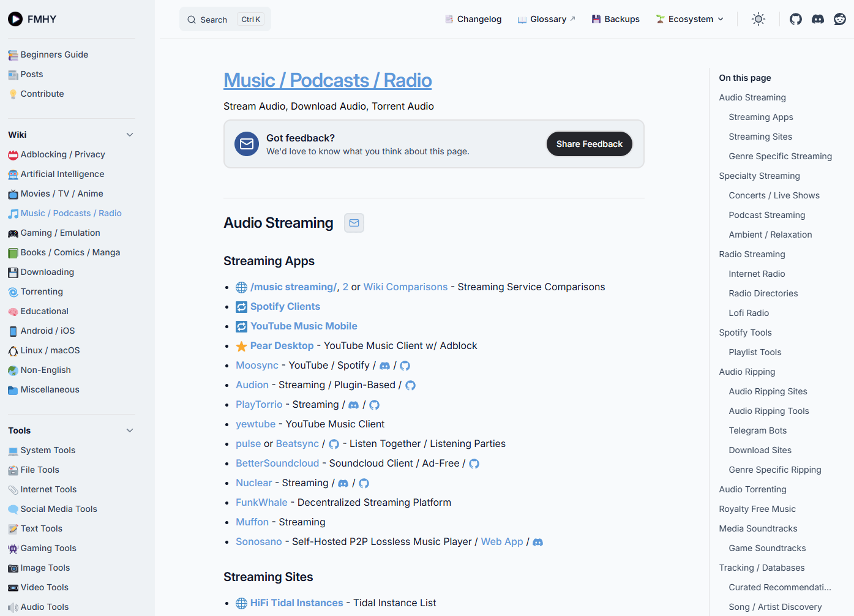Open Sonosano's Discord icon link
854x616 pixels.
(537, 542)
